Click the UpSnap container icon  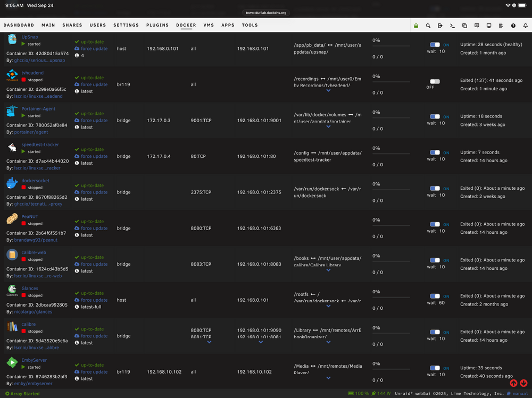point(12,39)
